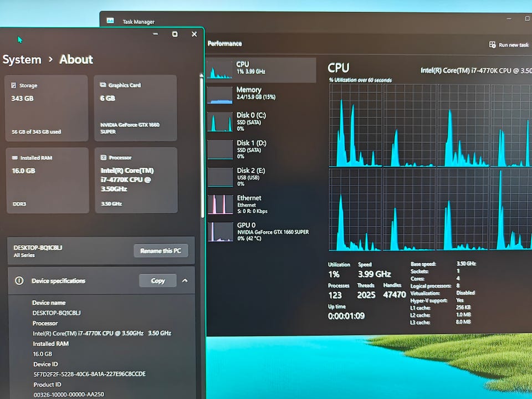Open Disk 0 (C:) performance entry
This screenshot has width=532, height=399.
point(261,121)
